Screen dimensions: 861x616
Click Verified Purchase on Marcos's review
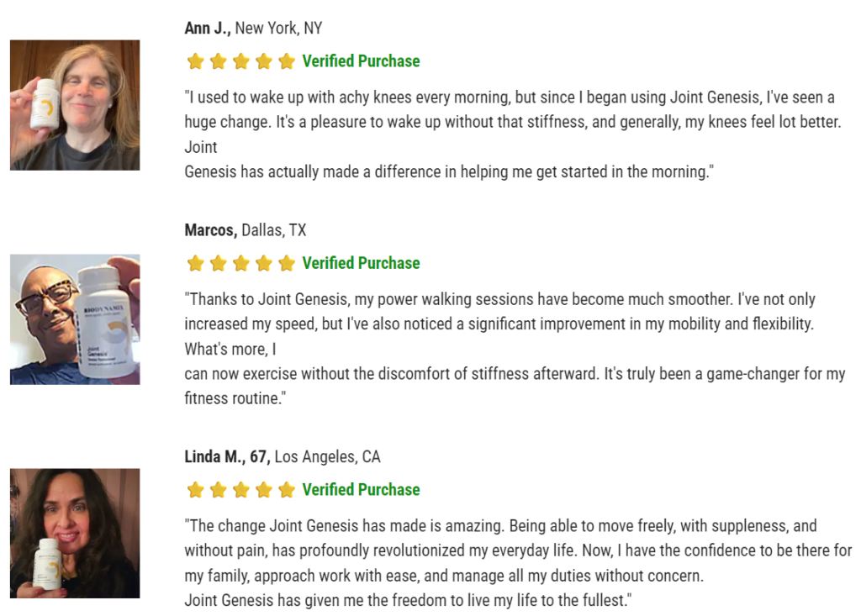coord(361,263)
